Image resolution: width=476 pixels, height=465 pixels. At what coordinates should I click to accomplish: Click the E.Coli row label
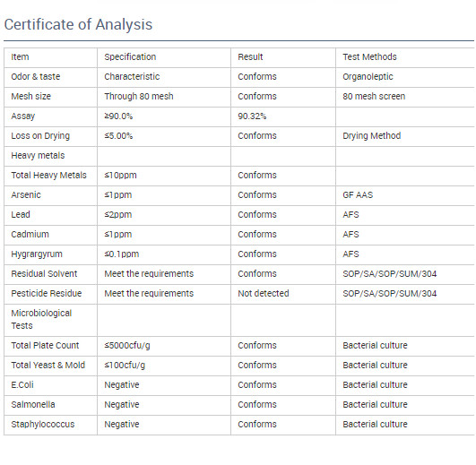click(x=22, y=385)
